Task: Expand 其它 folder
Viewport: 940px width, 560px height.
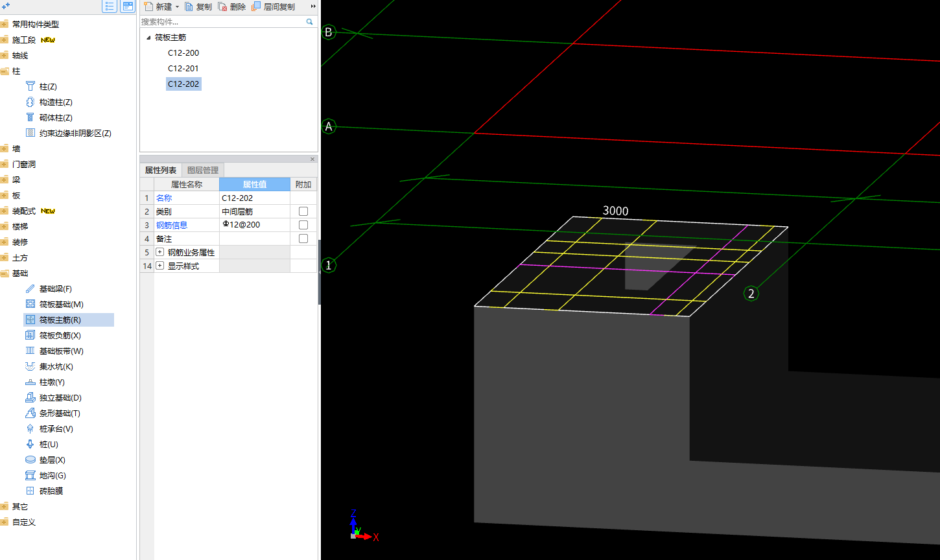Action: 5,506
